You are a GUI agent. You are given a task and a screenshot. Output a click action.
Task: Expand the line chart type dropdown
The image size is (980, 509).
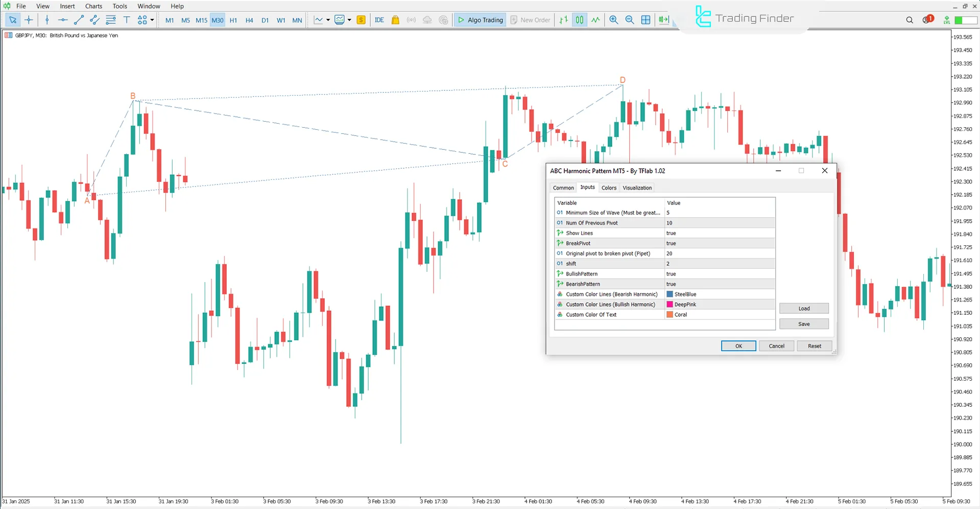(328, 20)
